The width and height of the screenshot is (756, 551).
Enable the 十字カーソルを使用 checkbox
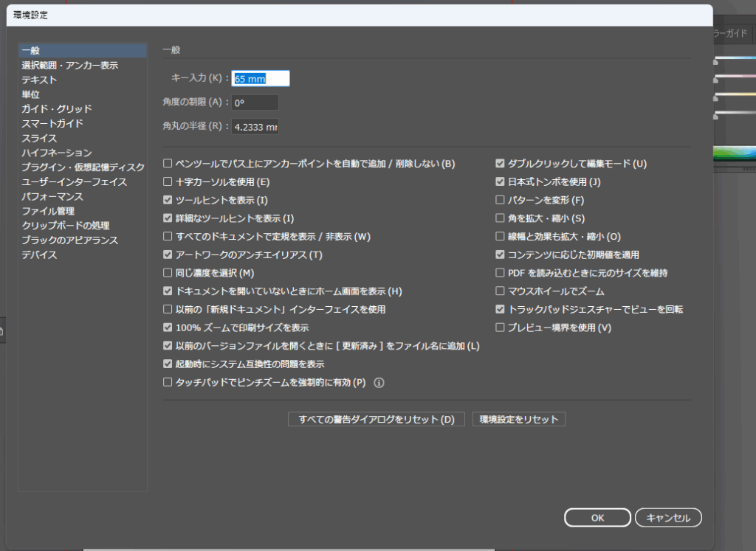pyautogui.click(x=168, y=181)
